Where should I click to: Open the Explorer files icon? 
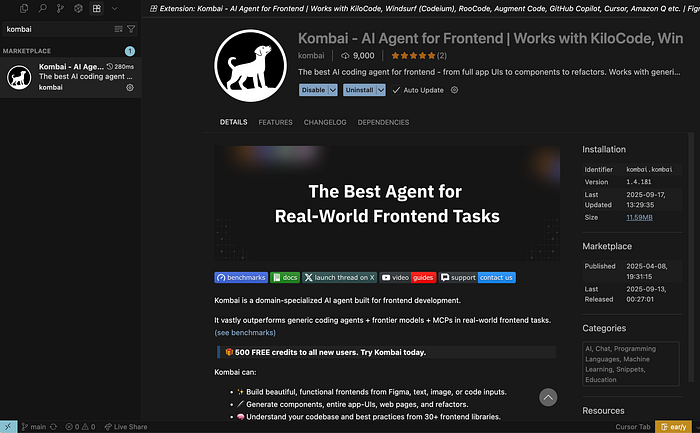click(x=24, y=8)
